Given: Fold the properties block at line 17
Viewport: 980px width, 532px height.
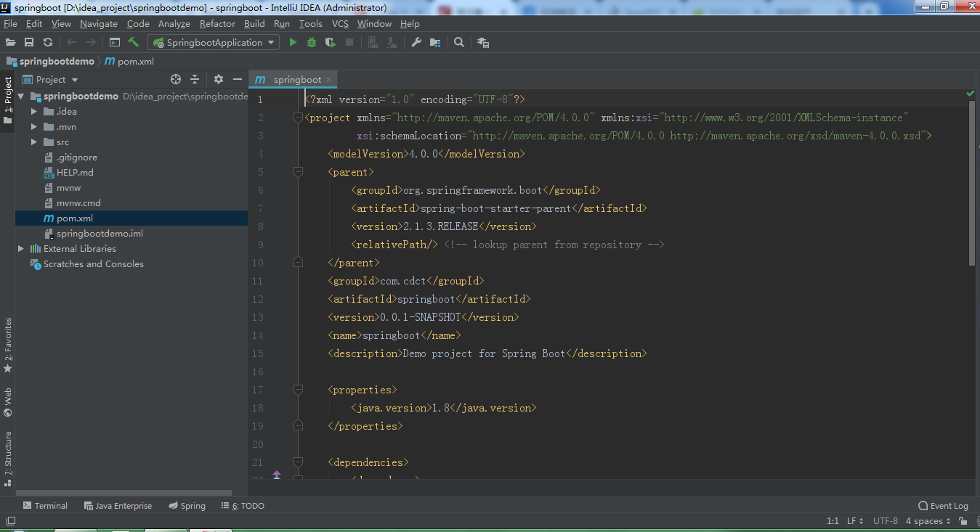Looking at the screenshot, I should (297, 390).
